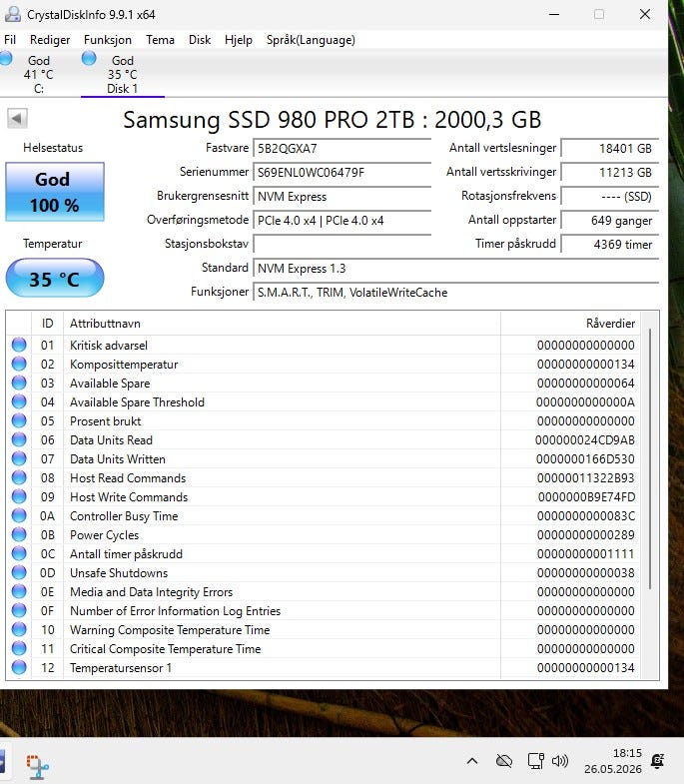Click the status icon for Data Units Read
The image size is (684, 784).
[19, 439]
